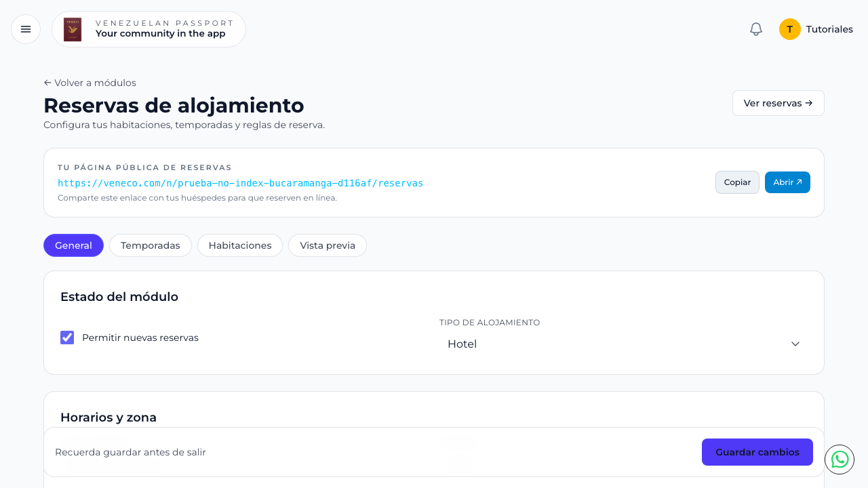This screenshot has width=868, height=488.
Task: Open the notifications bell
Action: pyautogui.click(x=756, y=29)
